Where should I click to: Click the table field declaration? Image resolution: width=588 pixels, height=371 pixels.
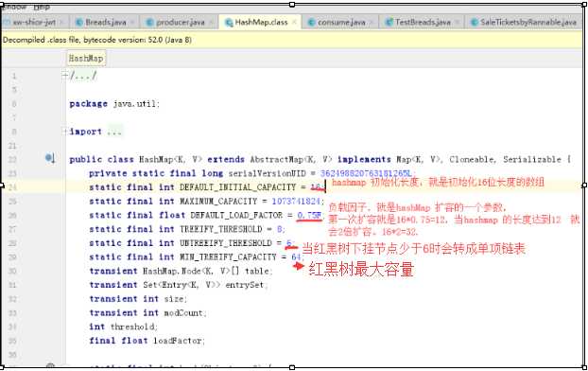181,271
